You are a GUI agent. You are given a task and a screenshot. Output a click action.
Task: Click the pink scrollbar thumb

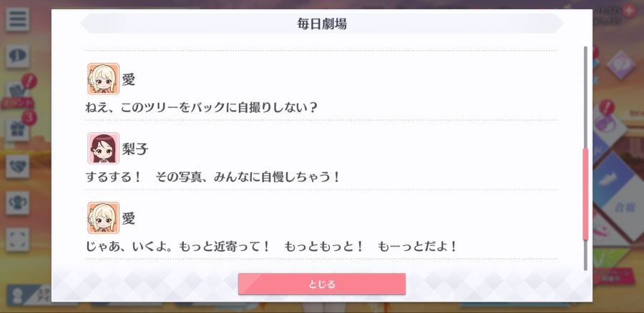point(585,194)
